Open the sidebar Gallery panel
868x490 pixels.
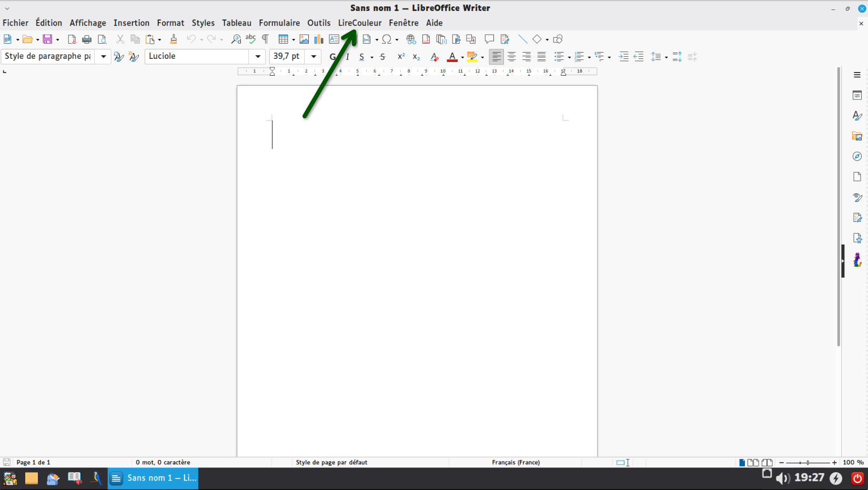point(857,136)
